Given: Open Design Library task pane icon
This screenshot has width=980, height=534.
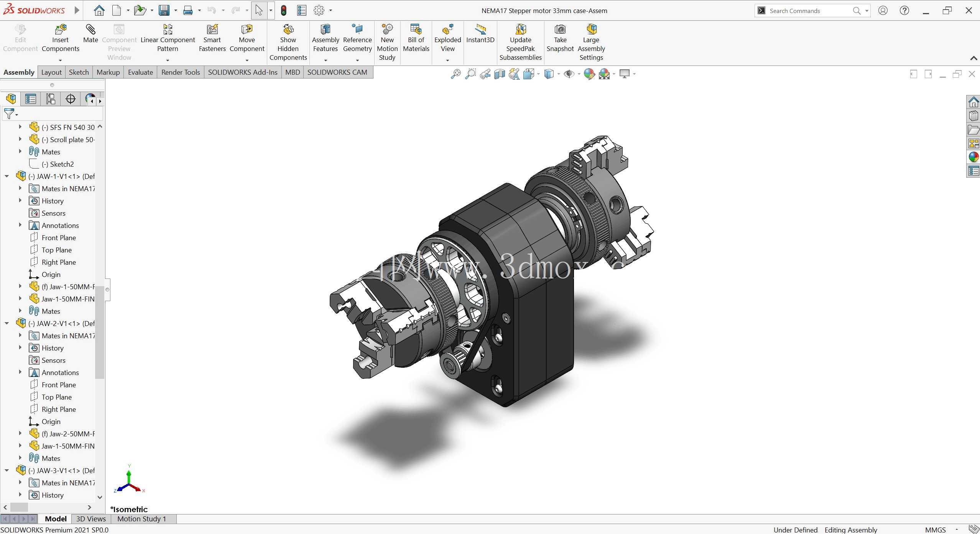Looking at the screenshot, I should pyautogui.click(x=973, y=116).
